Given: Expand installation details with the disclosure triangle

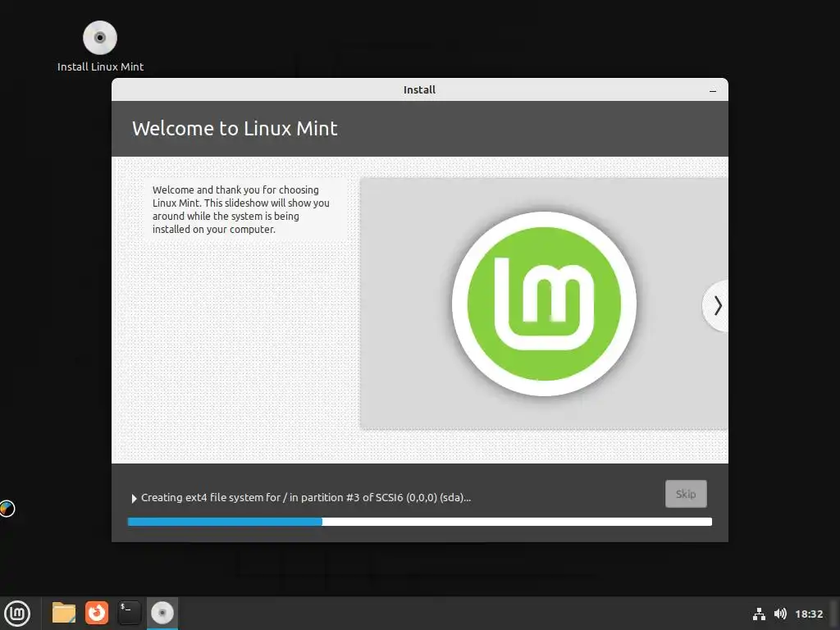Looking at the screenshot, I should 134,498.
